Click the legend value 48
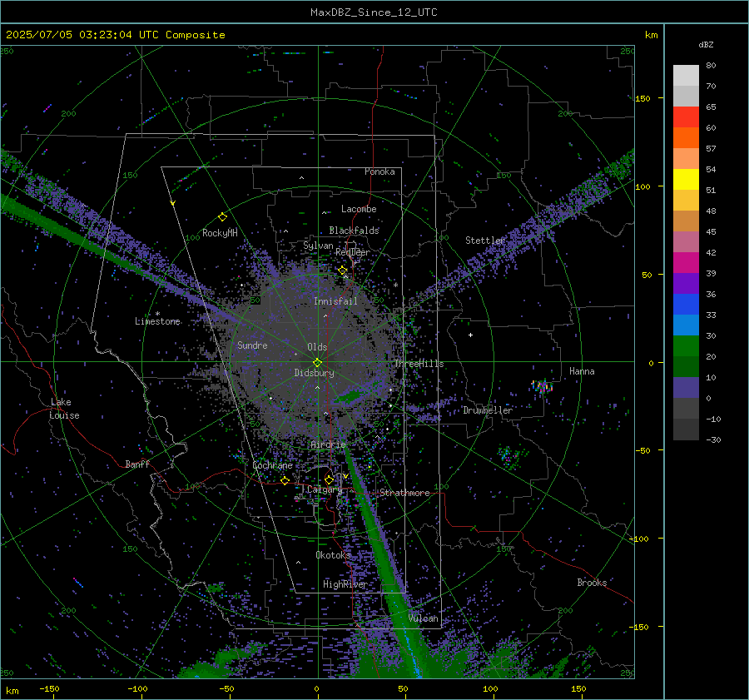 711,211
